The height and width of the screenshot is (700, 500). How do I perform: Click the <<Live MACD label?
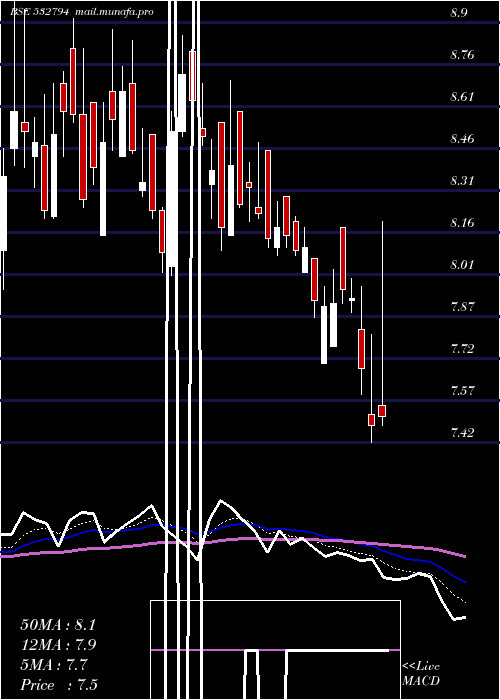click(421, 674)
